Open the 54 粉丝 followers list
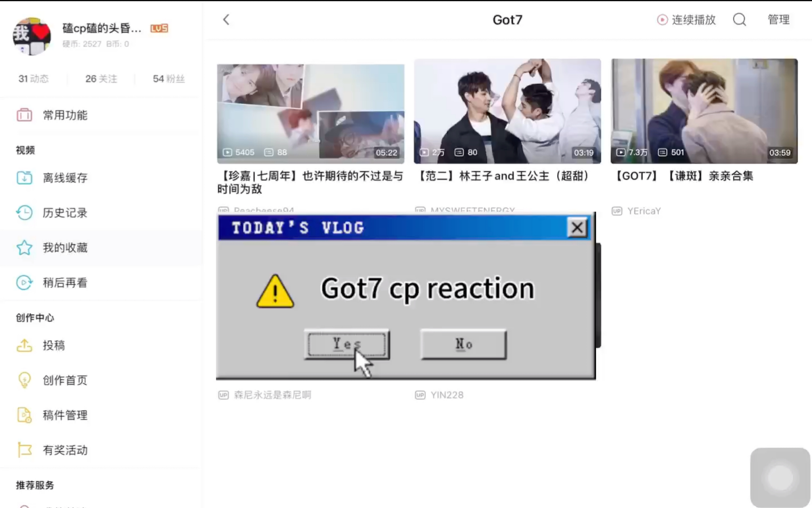812x508 pixels. click(168, 79)
